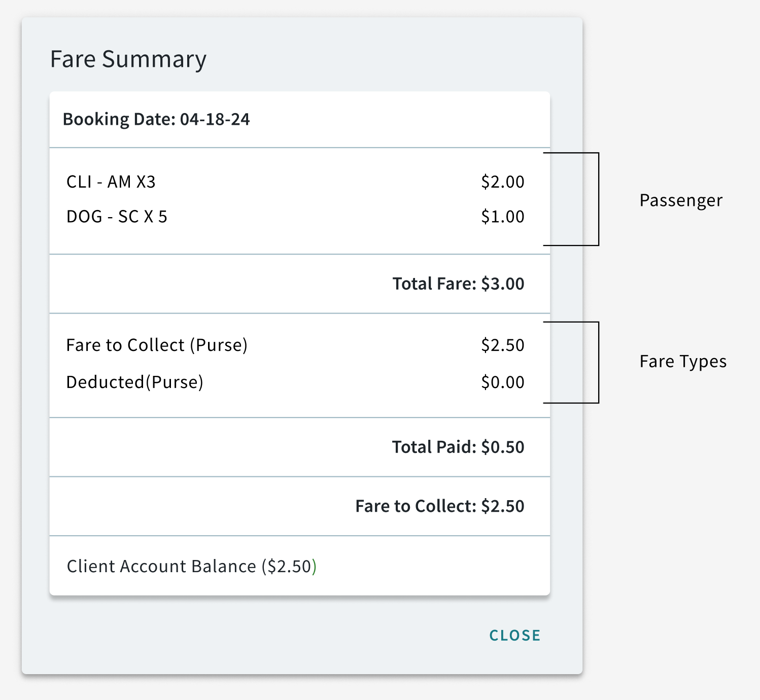
Task: Click the $2.00 amount beside CLI - AM X3
Action: pyautogui.click(x=502, y=182)
